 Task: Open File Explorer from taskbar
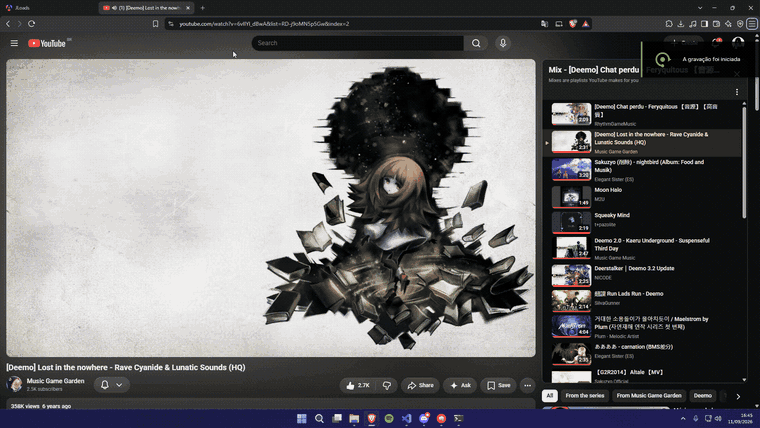354,418
